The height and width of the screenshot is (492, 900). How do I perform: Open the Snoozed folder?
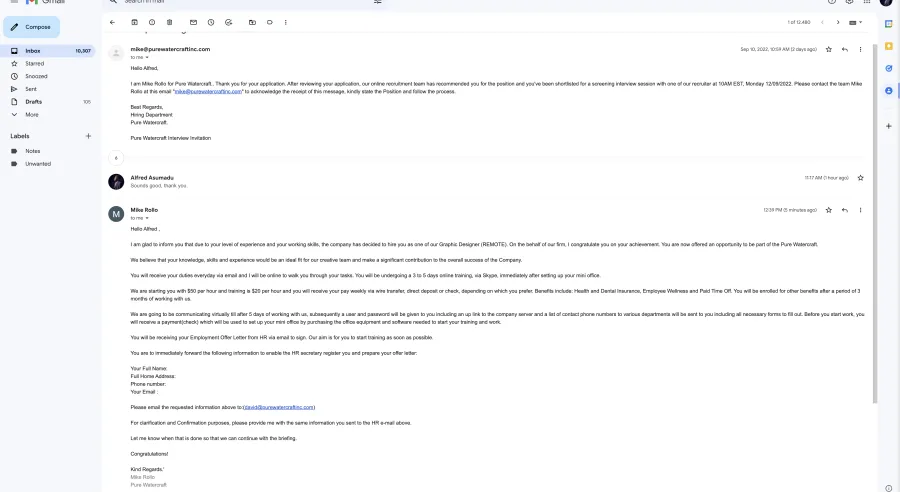[48, 76]
